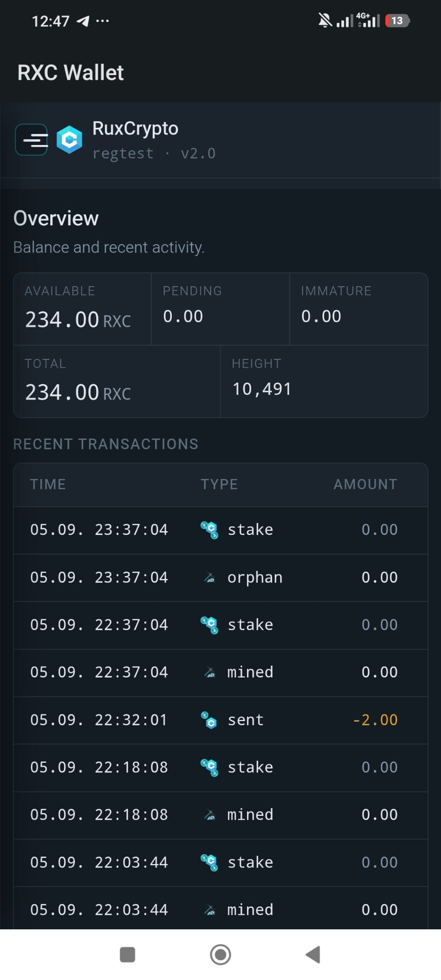
Task: Click stake icon at 22:18:08
Action: click(x=209, y=767)
